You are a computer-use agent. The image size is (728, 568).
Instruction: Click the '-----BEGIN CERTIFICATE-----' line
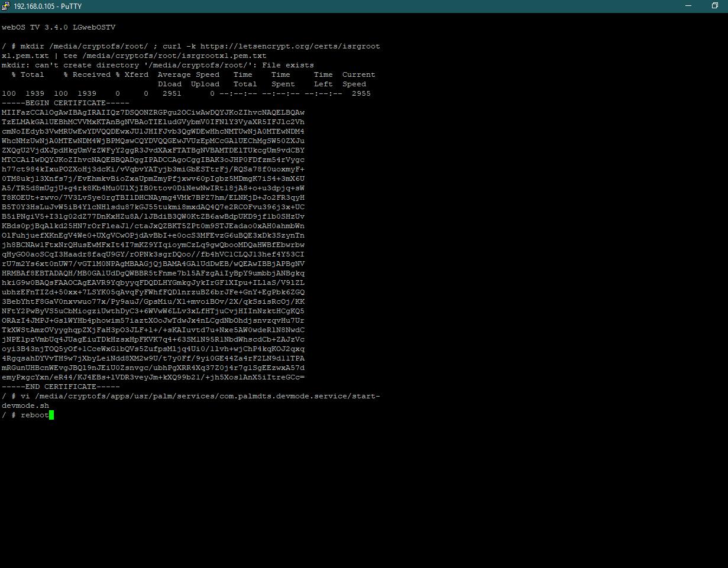[66, 103]
